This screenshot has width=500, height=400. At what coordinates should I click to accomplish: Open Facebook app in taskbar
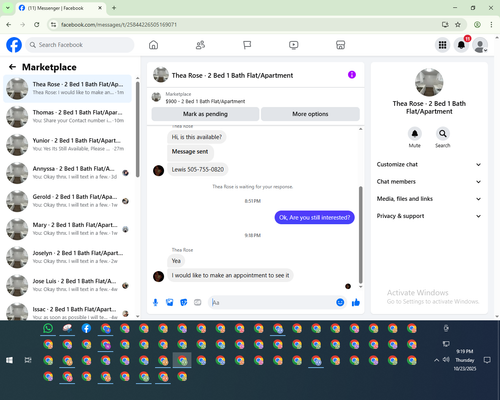point(86,328)
